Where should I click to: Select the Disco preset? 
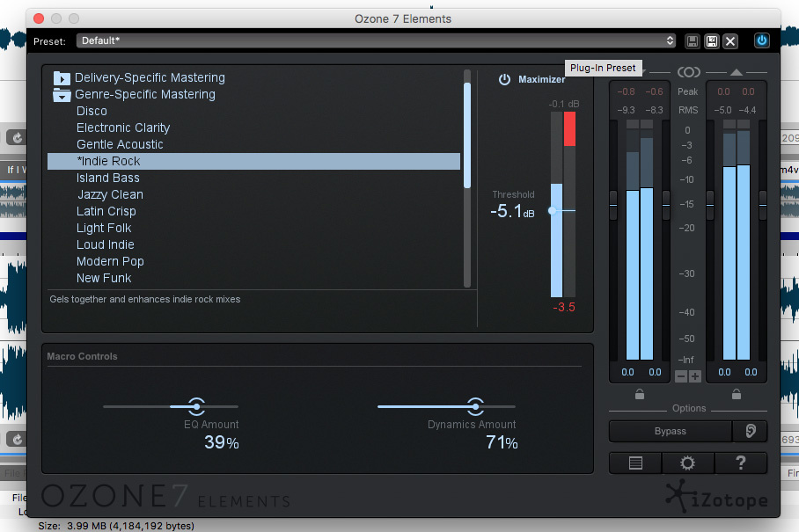pyautogui.click(x=92, y=111)
